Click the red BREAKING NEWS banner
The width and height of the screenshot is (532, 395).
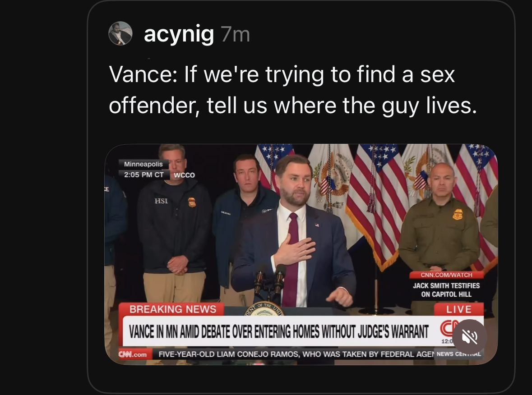[173, 309]
